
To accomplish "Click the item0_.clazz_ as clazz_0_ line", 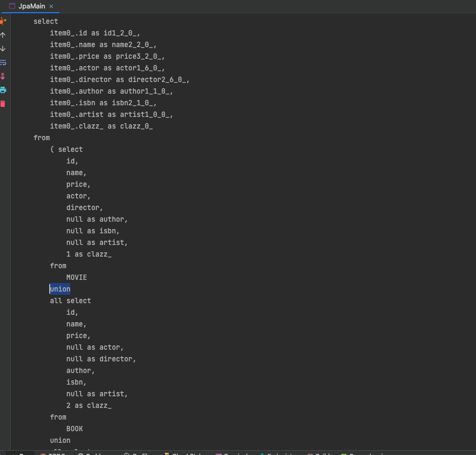I will tap(102, 126).
